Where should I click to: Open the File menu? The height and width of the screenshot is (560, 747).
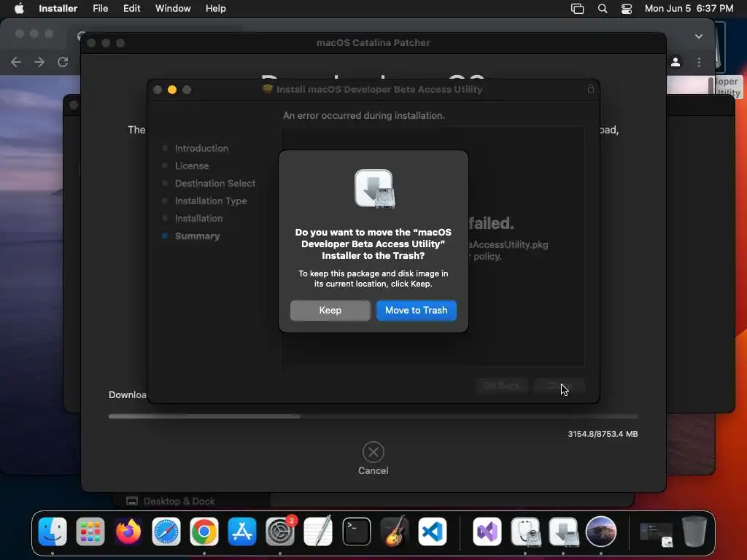coord(100,9)
